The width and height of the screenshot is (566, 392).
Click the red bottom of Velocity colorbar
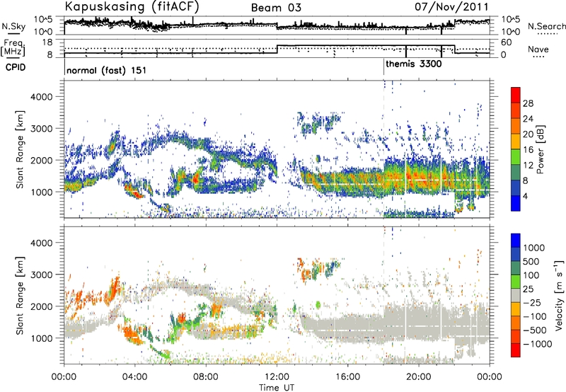pos(516,350)
